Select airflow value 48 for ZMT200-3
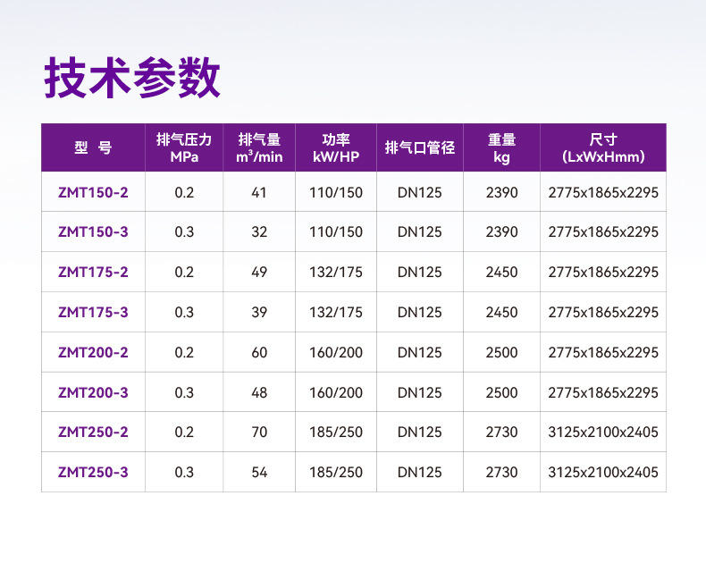Image resolution: width=706 pixels, height=588 pixels. [259, 392]
